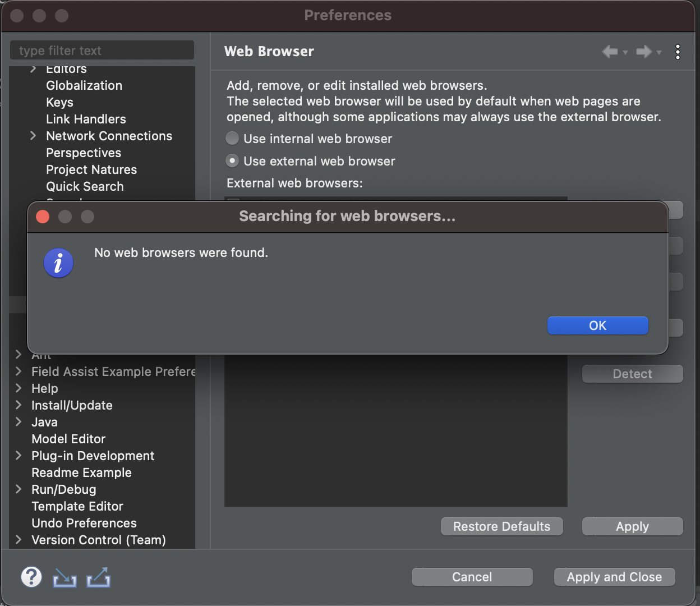This screenshot has width=700, height=606.
Task: Click the Restore Defaults button
Action: [x=501, y=526]
